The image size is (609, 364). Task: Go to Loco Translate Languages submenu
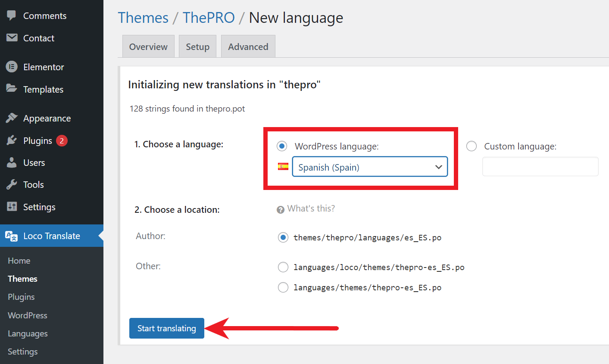click(28, 333)
